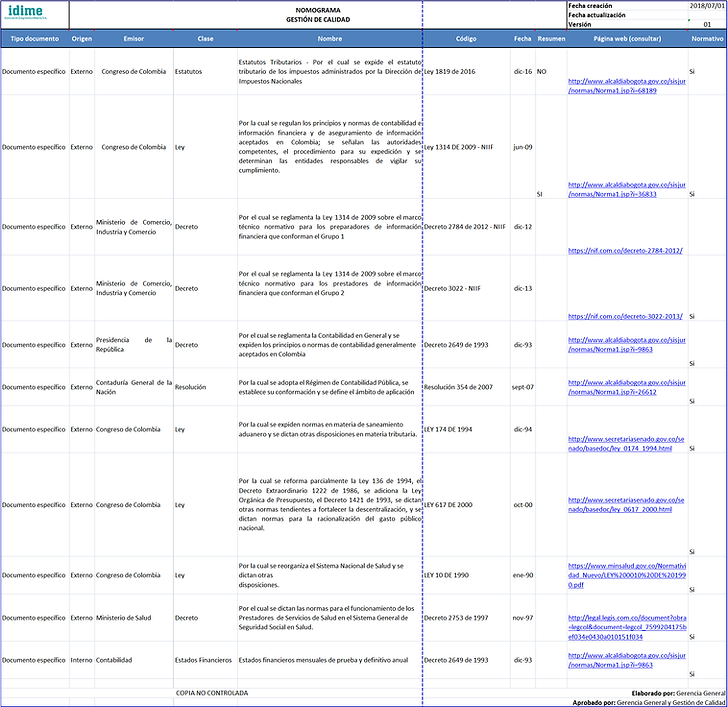This screenshot has height=707, width=728.
Task: Select the 'Normativo' column header
Action: pos(707,39)
